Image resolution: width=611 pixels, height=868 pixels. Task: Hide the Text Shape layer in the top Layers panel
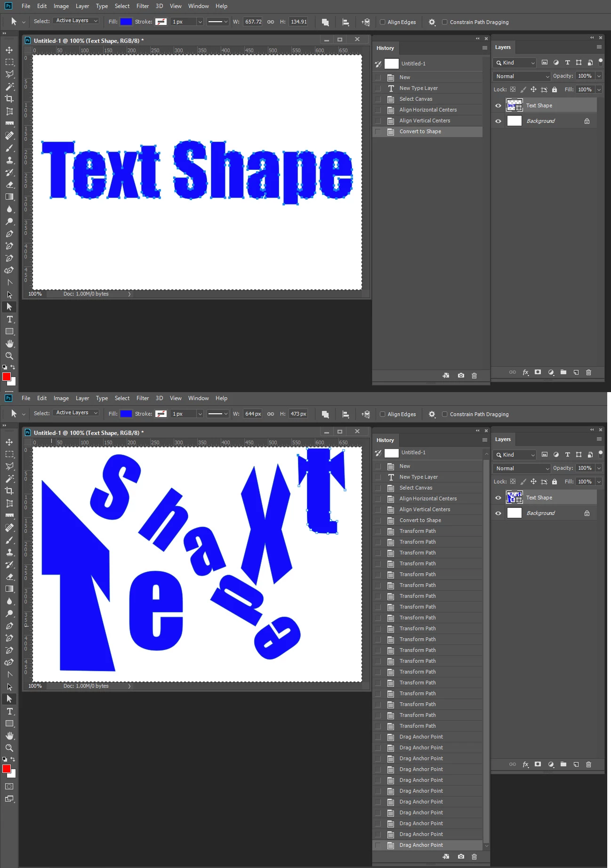pos(498,105)
